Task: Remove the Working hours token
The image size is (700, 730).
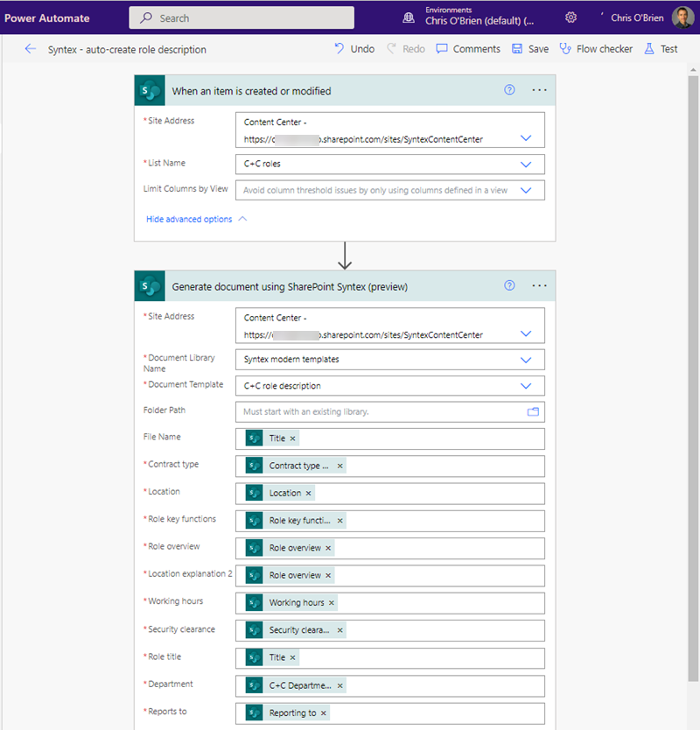Action: point(332,603)
